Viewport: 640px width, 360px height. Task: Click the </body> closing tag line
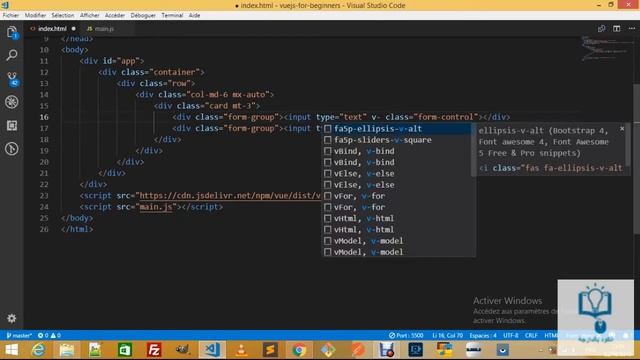click(77, 218)
